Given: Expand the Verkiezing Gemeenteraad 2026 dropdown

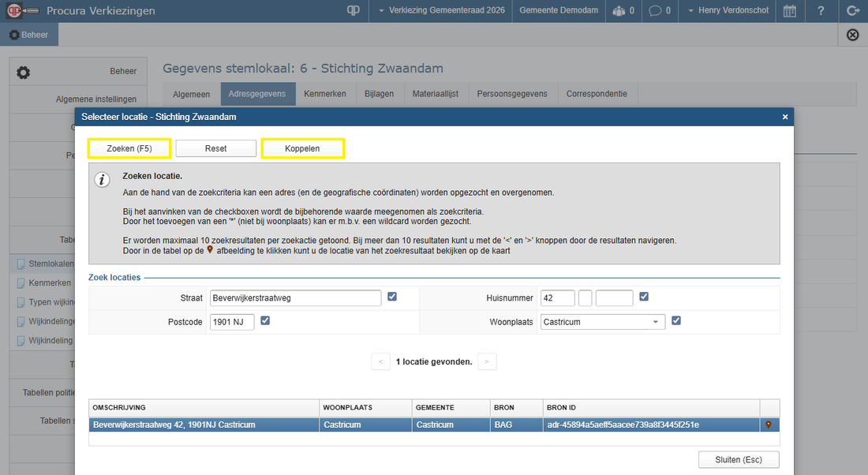Looking at the screenshot, I should pos(442,11).
